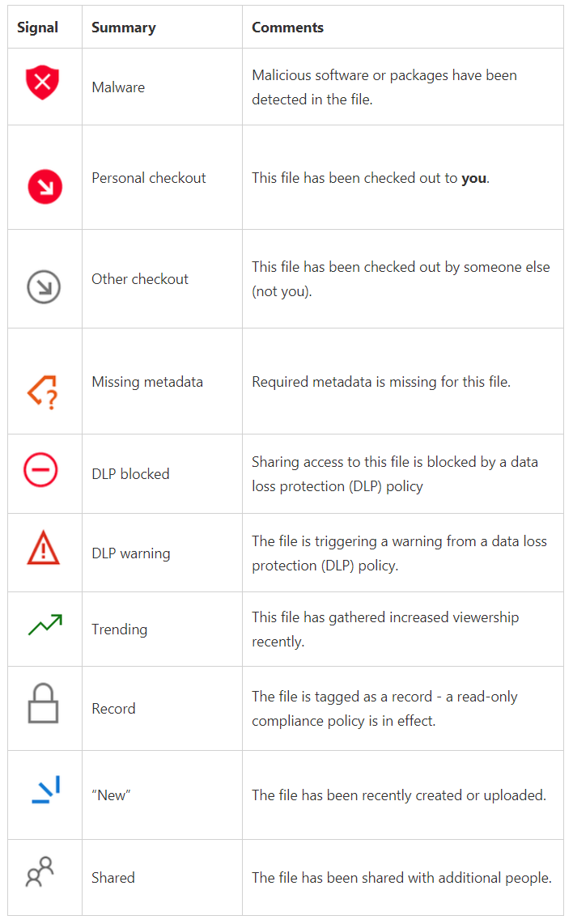Click the bold word "you" in comments
The width and height of the screenshot is (573, 924).
[474, 178]
